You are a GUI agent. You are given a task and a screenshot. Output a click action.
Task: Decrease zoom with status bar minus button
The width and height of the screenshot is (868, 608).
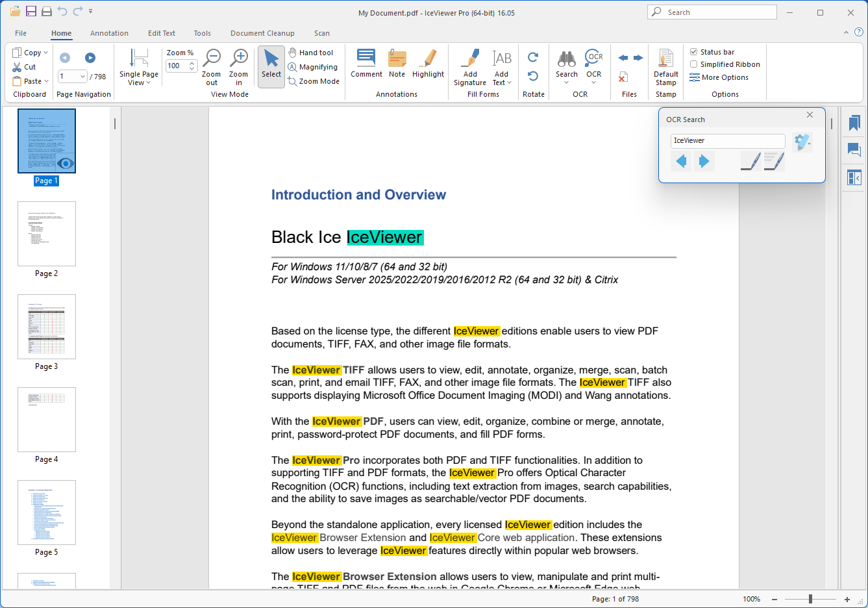774,599
